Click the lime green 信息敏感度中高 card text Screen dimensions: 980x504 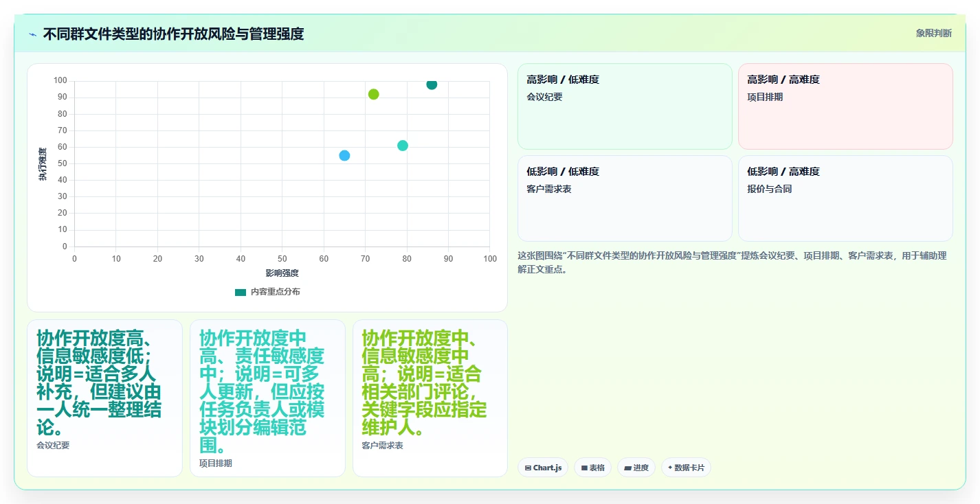click(x=425, y=383)
